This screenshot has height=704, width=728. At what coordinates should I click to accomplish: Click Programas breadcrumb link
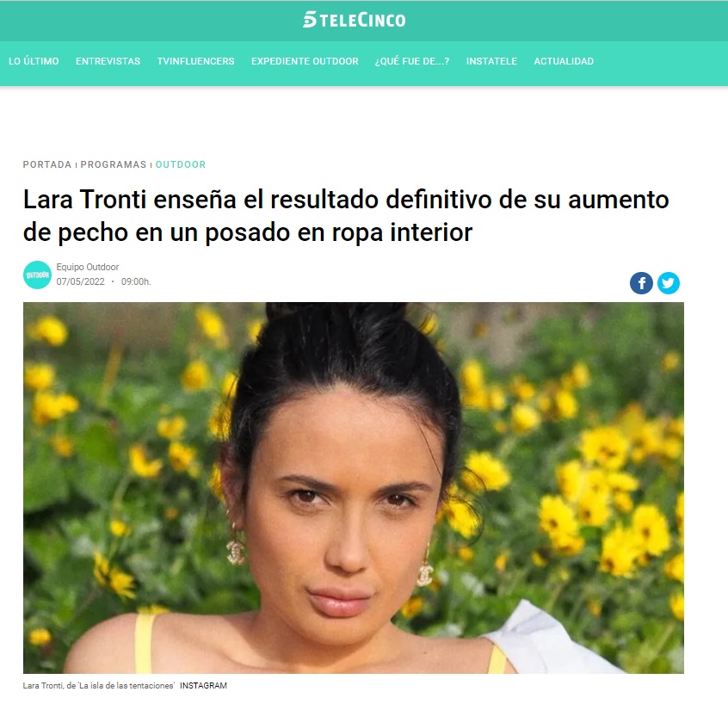tap(114, 164)
